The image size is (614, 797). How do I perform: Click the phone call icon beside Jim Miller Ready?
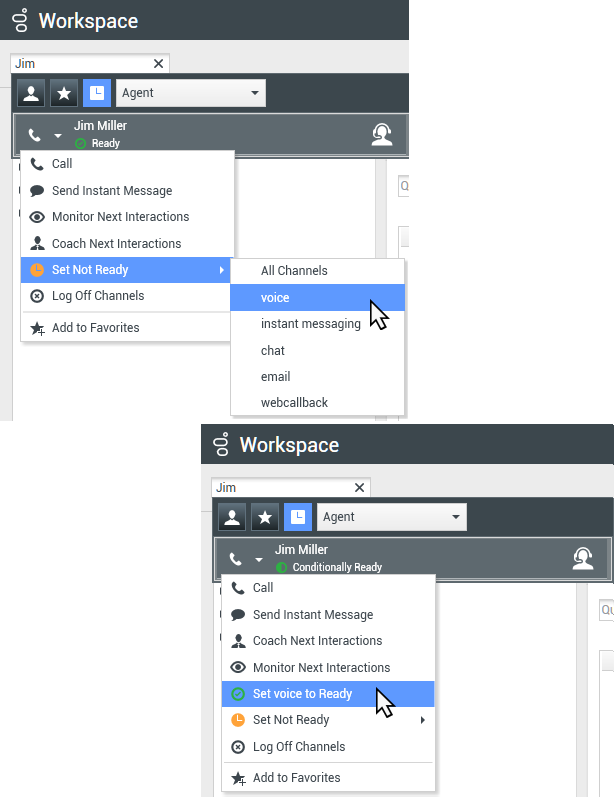click(35, 135)
